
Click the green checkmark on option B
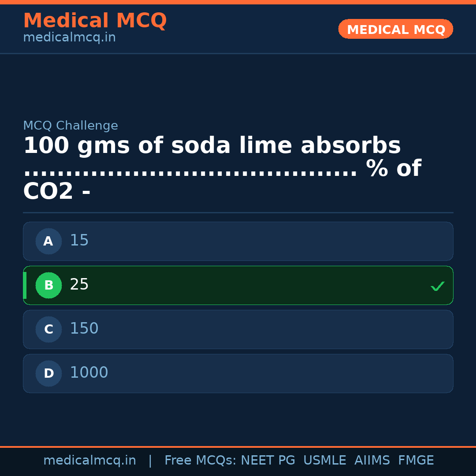pyautogui.click(x=437, y=286)
